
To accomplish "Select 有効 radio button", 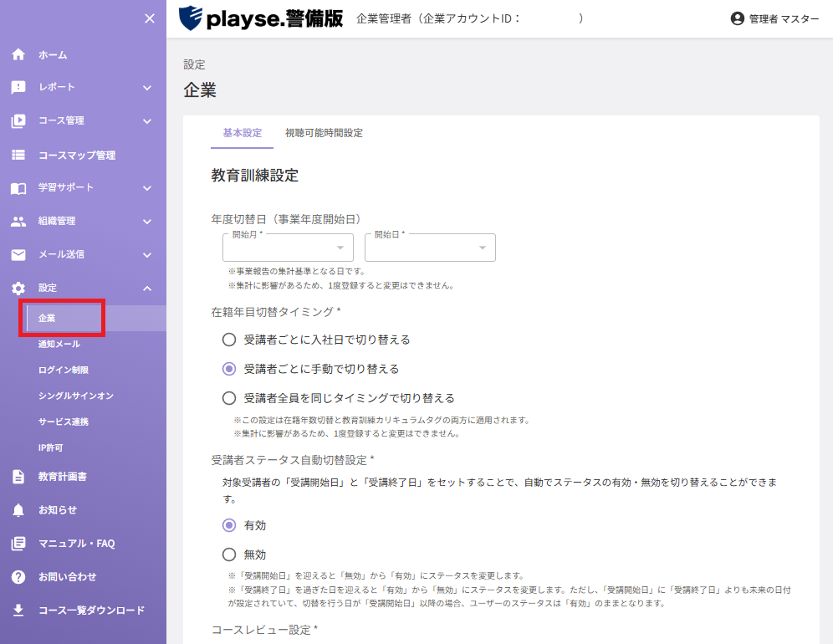I will pyautogui.click(x=229, y=525).
